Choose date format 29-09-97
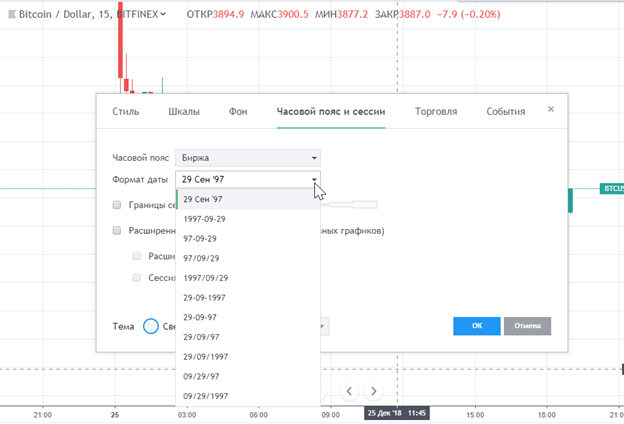The height and width of the screenshot is (424, 624). (x=248, y=317)
